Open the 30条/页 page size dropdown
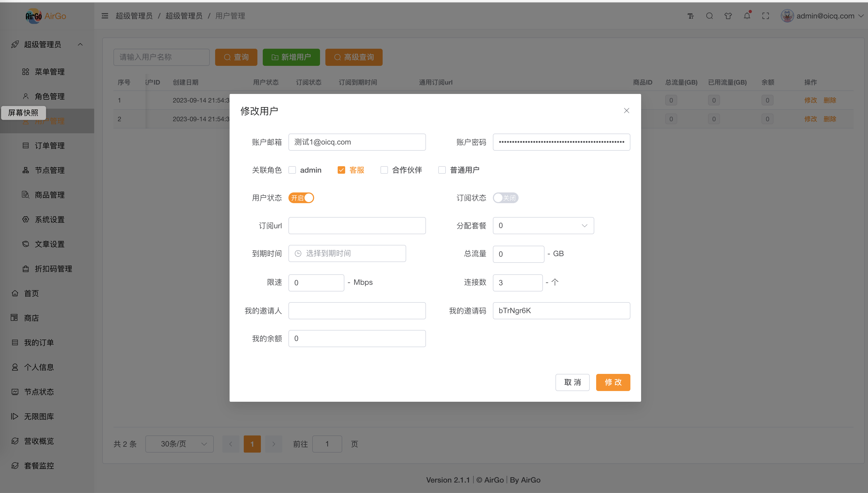The height and width of the screenshot is (493, 868). tap(179, 444)
